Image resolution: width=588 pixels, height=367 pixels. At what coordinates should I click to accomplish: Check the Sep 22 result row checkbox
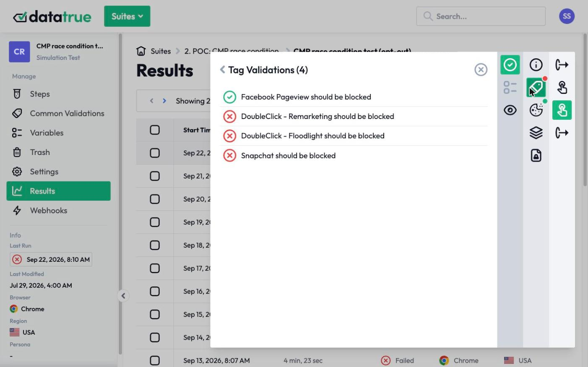click(155, 153)
